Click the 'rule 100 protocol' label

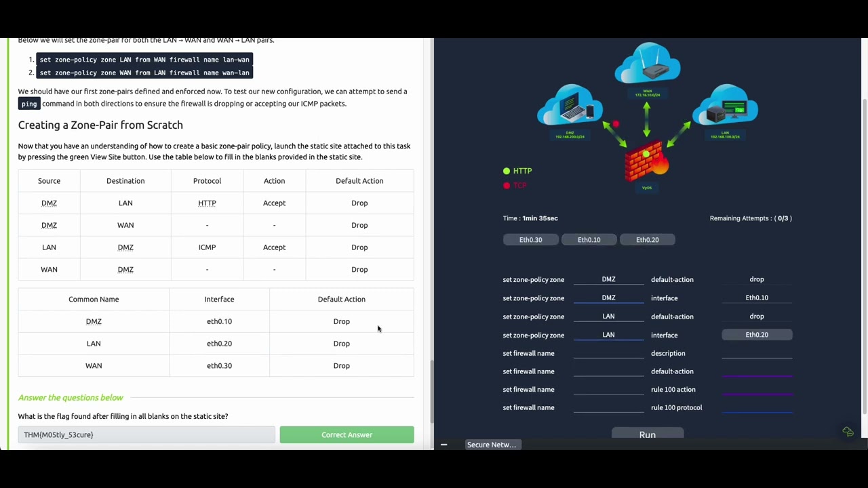tap(676, 407)
